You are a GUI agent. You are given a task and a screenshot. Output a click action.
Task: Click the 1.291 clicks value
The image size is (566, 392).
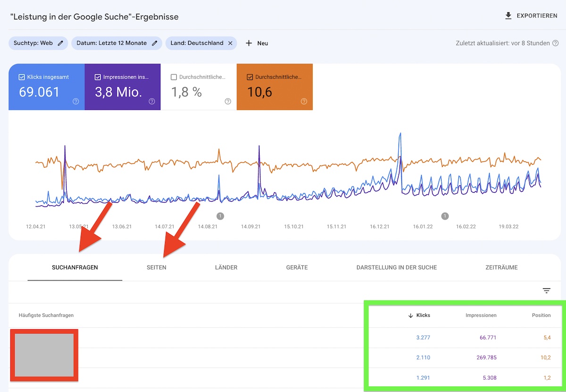coord(423,377)
